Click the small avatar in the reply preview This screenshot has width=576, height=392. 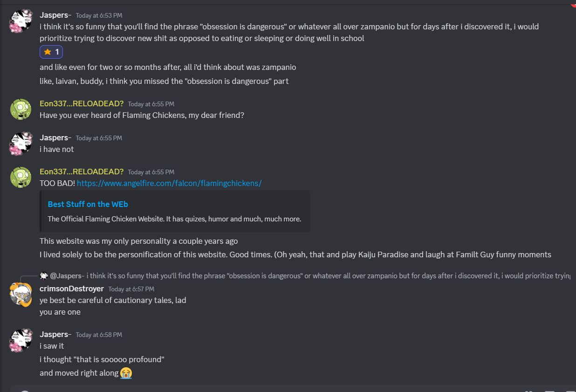[44, 276]
